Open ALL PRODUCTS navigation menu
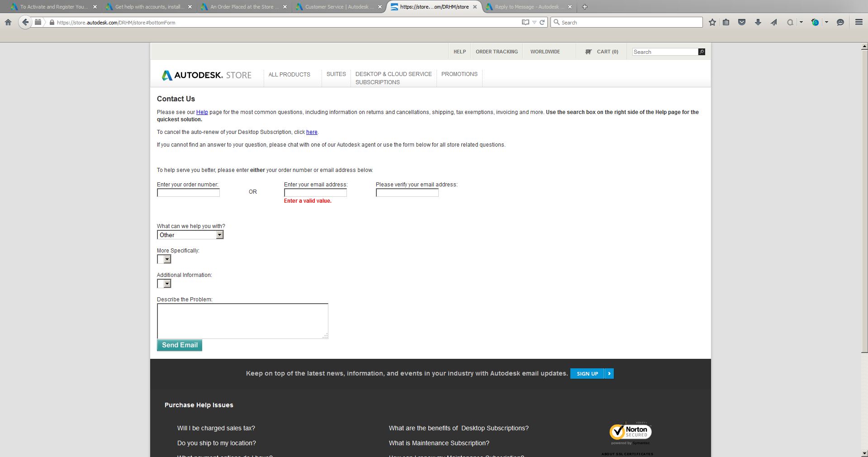 click(x=289, y=74)
